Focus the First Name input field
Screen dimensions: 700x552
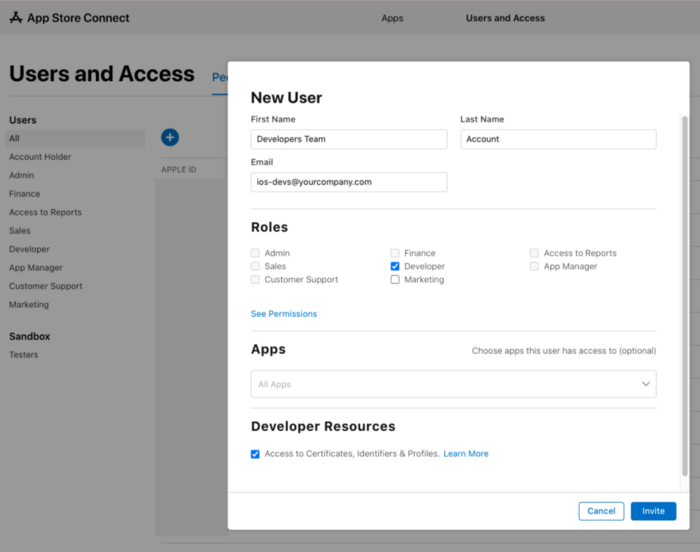(349, 139)
